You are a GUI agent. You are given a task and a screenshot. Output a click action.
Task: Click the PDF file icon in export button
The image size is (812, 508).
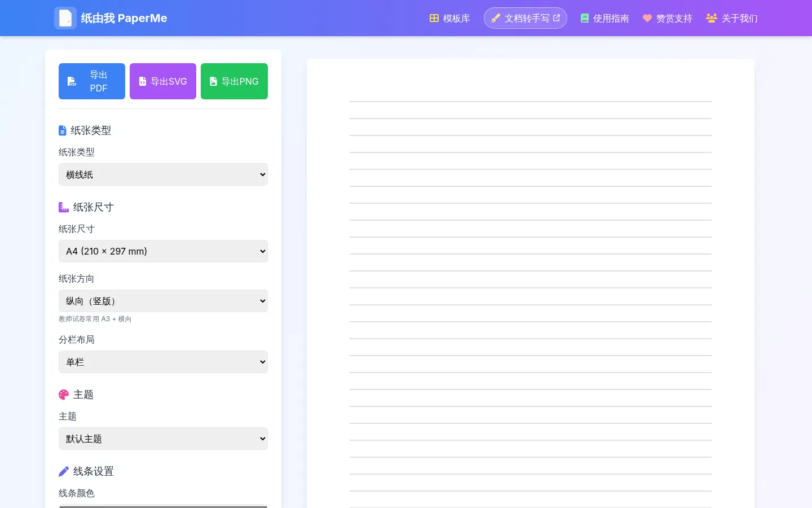[72, 81]
